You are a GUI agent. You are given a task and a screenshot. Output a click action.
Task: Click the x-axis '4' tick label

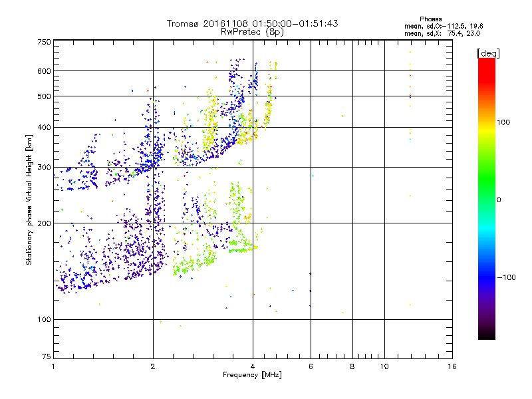pyautogui.click(x=253, y=366)
